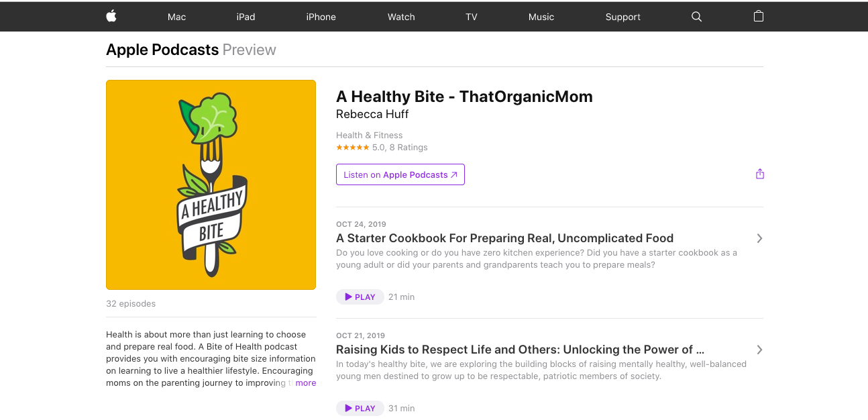Play the Raising Kids episode
Image resolution: width=868 pixels, height=420 pixels.
tap(360, 408)
